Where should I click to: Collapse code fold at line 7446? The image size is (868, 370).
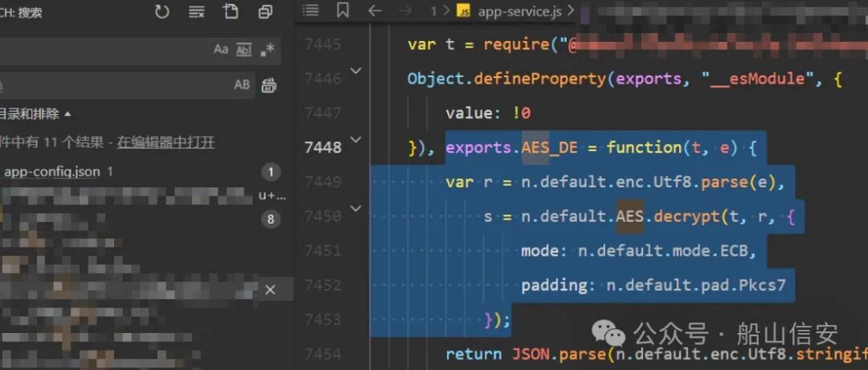pyautogui.click(x=356, y=70)
